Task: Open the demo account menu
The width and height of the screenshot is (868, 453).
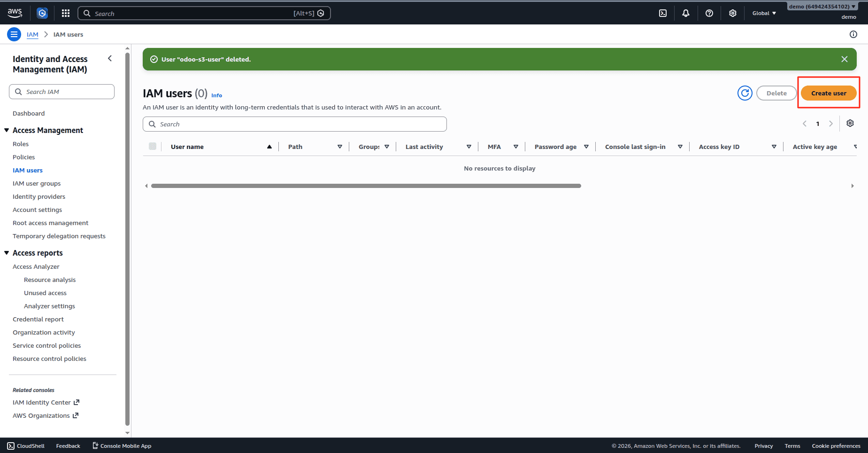Action: coord(822,7)
